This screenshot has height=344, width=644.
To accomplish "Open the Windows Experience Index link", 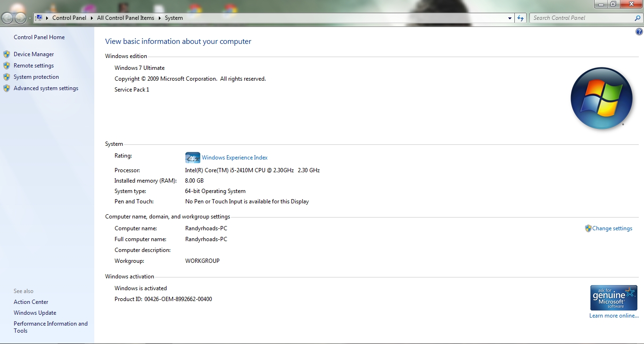I will (235, 158).
